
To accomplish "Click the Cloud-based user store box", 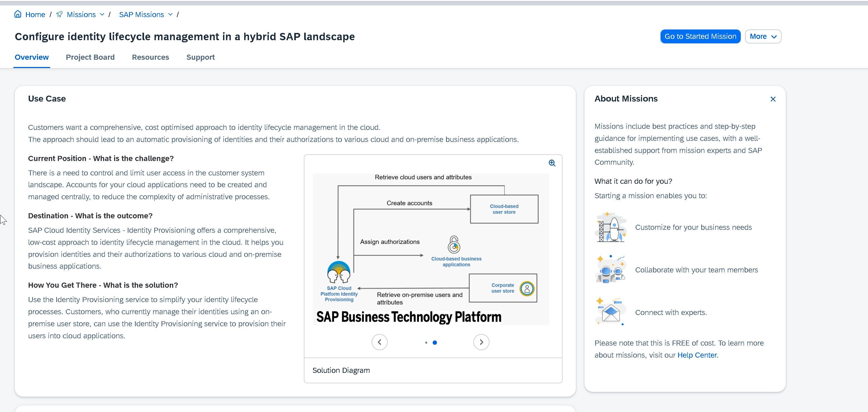I will pyautogui.click(x=504, y=209).
